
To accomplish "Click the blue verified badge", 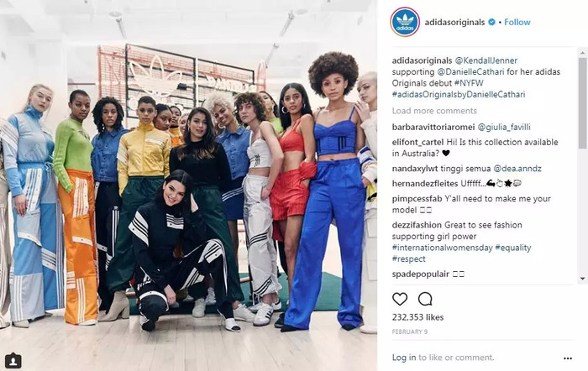I will [x=491, y=22].
